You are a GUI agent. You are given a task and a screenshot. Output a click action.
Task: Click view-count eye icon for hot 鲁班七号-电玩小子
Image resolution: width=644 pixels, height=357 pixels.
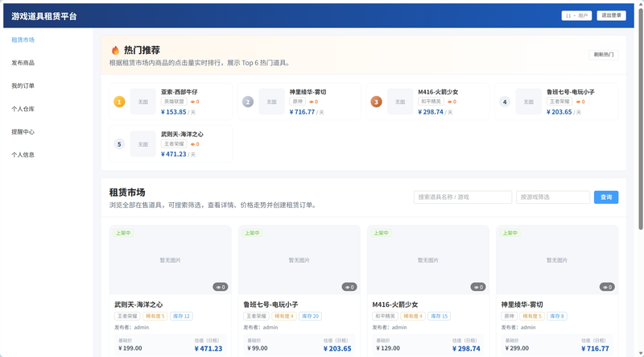(578, 102)
